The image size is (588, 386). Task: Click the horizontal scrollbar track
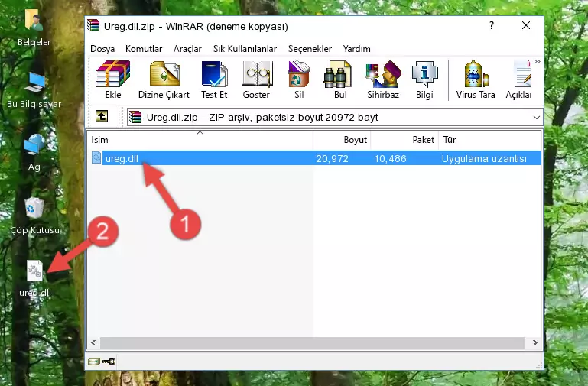[x=312, y=342]
